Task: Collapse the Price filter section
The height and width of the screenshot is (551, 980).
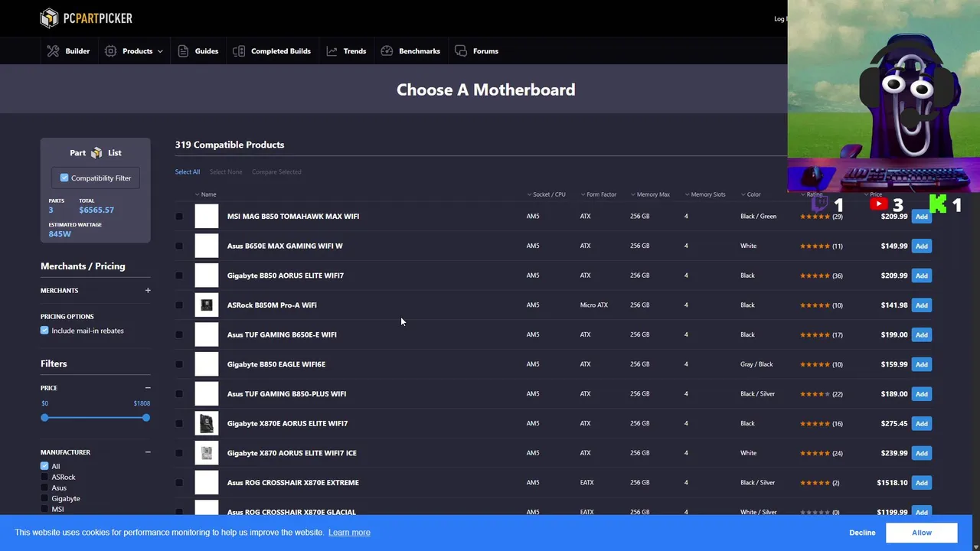Action: [x=148, y=388]
